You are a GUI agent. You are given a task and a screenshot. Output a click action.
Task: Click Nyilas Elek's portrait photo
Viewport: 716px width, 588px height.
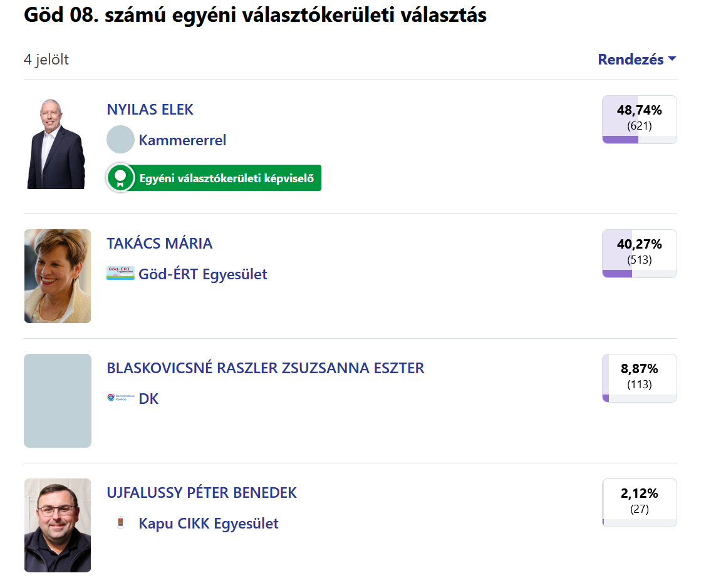(x=56, y=144)
